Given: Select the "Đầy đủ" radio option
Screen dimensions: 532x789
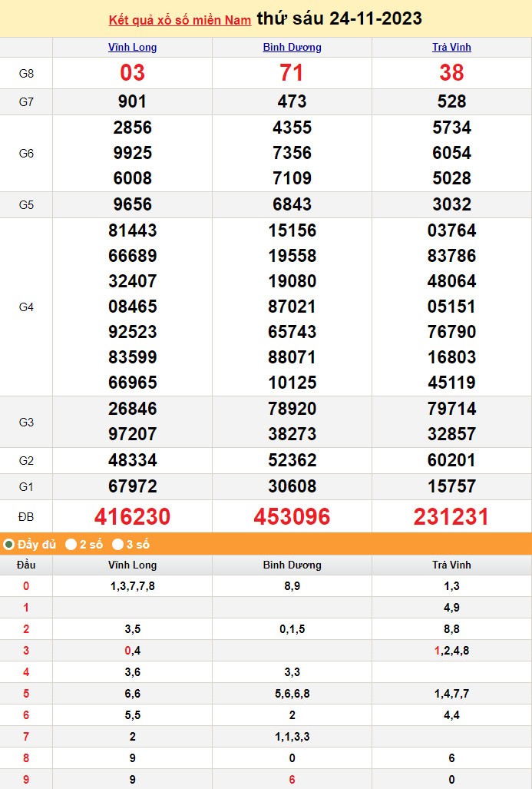Looking at the screenshot, I should point(9,545).
